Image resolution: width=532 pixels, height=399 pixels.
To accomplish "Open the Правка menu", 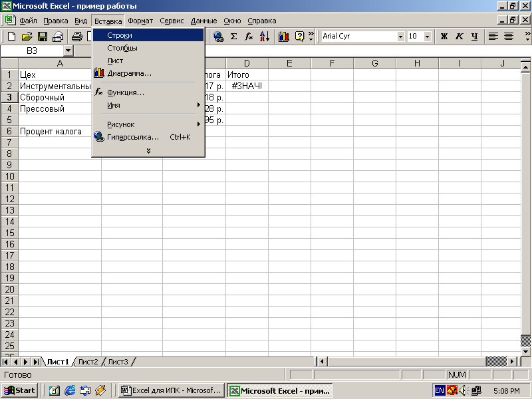I will coord(56,21).
